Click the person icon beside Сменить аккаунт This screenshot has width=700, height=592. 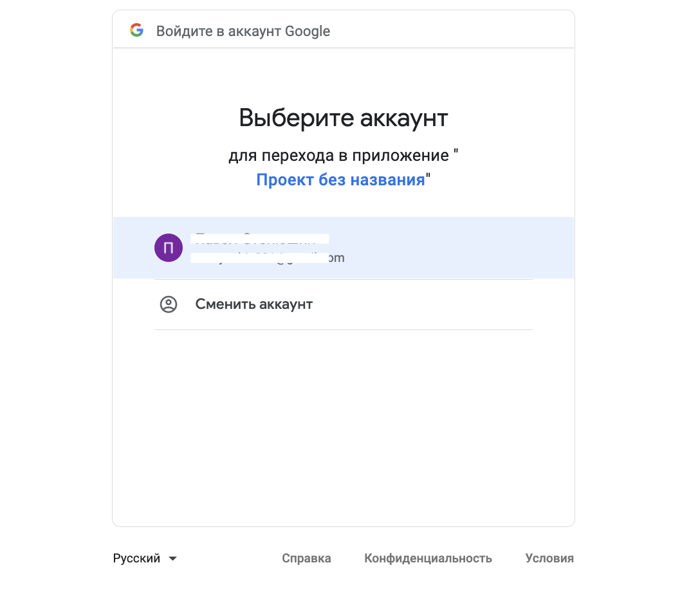coord(169,304)
